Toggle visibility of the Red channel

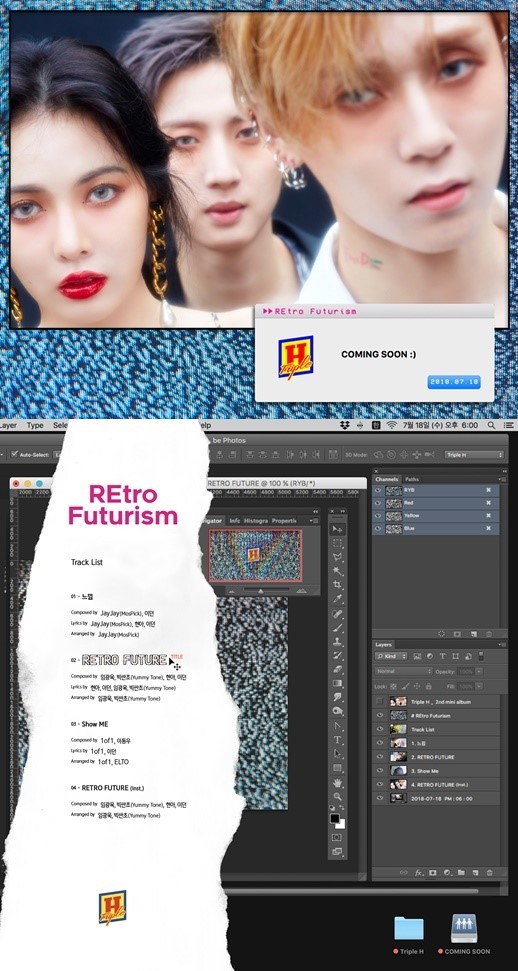[x=379, y=503]
